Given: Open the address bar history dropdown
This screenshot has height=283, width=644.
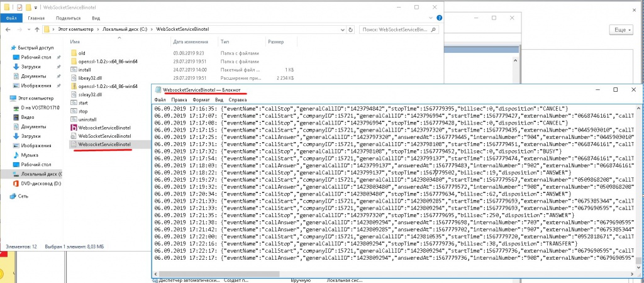Looking at the screenshot, I should [x=343, y=30].
